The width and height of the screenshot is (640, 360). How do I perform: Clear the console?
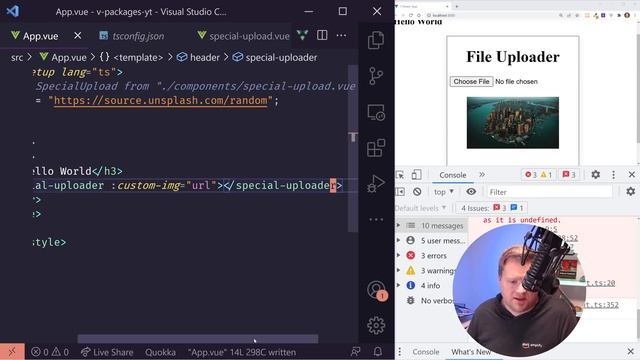(417, 191)
